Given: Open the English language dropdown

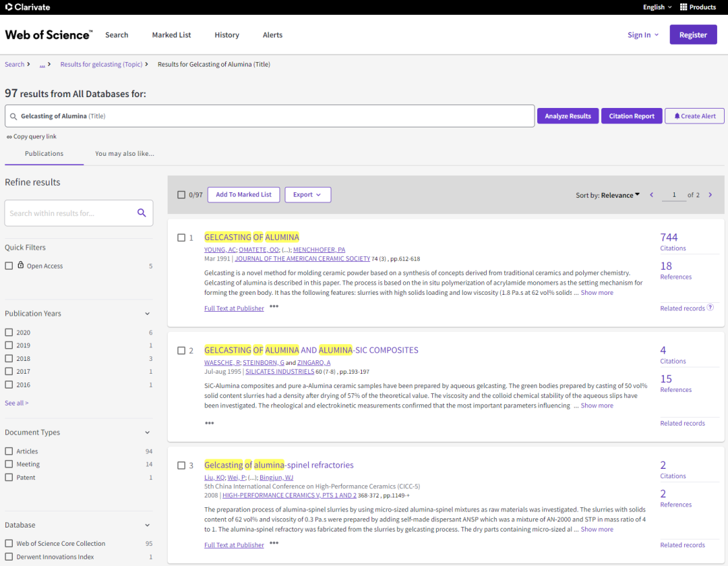Looking at the screenshot, I should coord(657,7).
